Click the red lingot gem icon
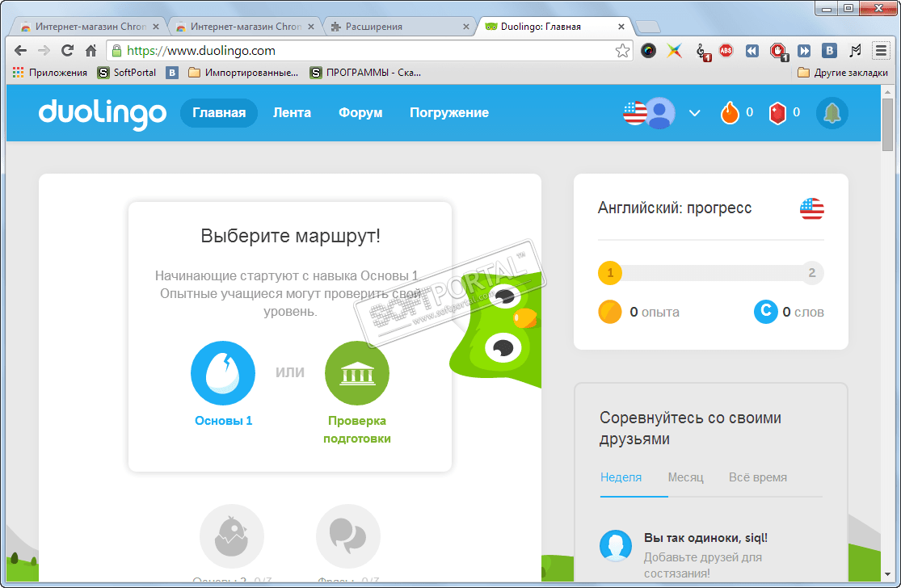901x588 pixels. tap(777, 112)
